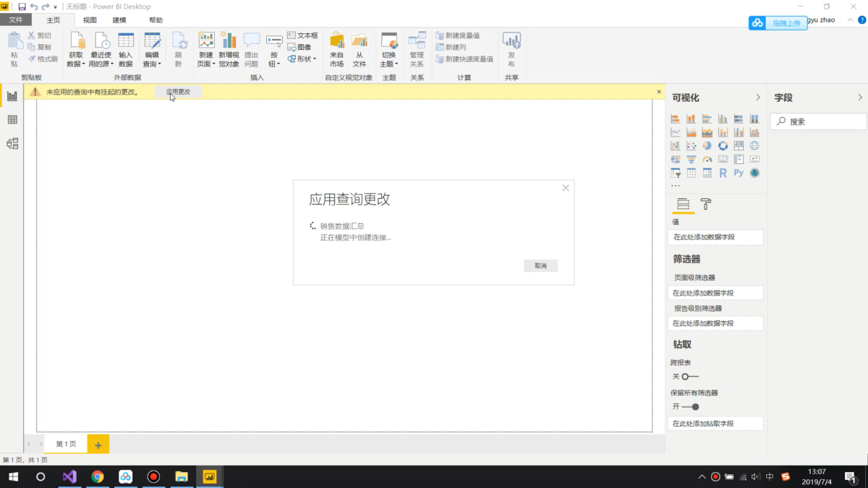
Task: Switch to the Help (帮助) ribbon tab
Action: pos(156,20)
